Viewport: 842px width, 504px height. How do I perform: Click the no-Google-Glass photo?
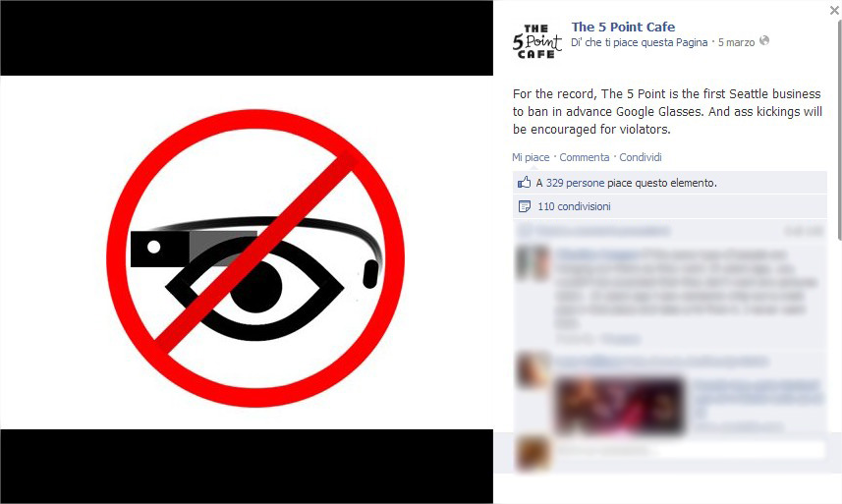(x=247, y=252)
